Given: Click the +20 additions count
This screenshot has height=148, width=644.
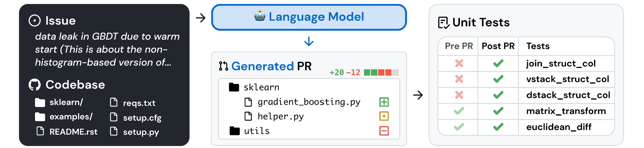Looking at the screenshot, I should (x=337, y=72).
